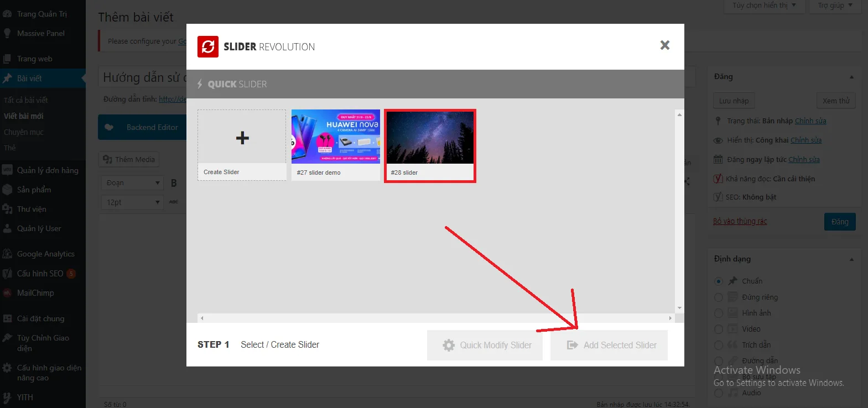Click the Slider Revolution logo icon
The image size is (868, 408).
tap(208, 46)
